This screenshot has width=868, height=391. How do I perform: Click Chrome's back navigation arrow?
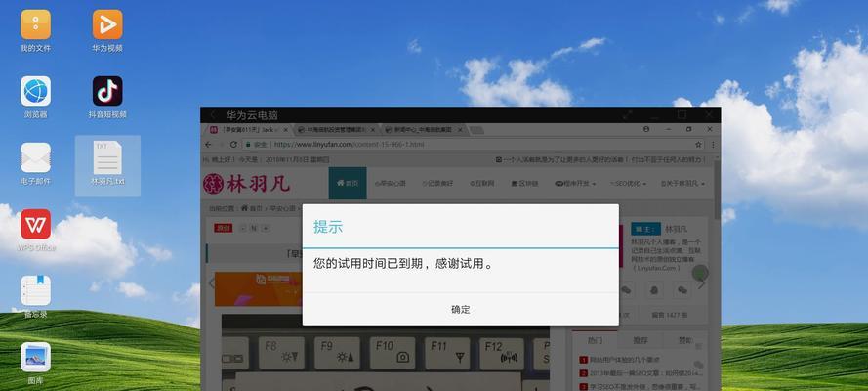[x=208, y=144]
